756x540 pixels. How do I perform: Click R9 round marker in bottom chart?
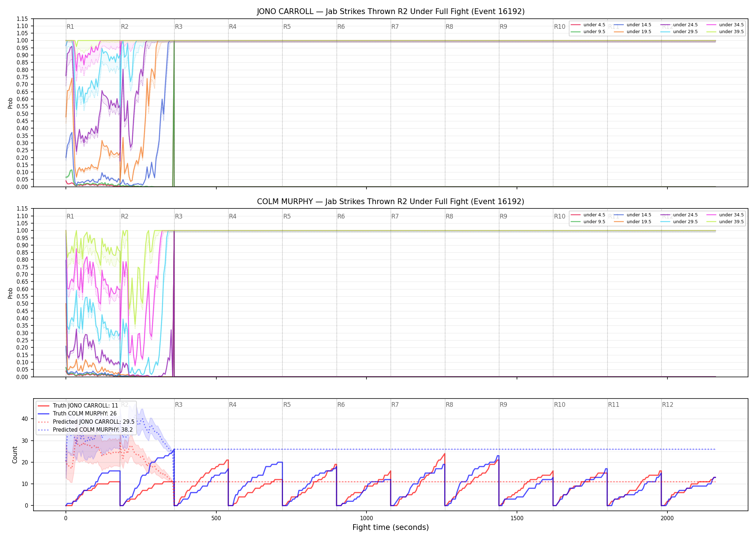pyautogui.click(x=503, y=405)
